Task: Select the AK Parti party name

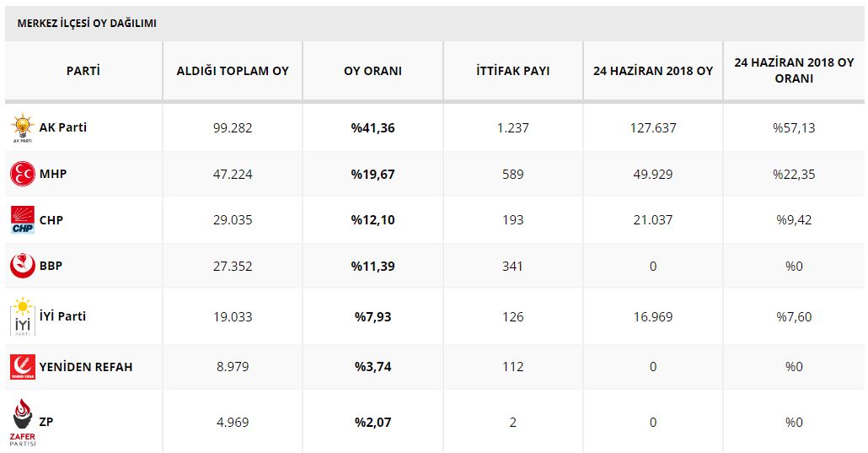Action: (63, 127)
